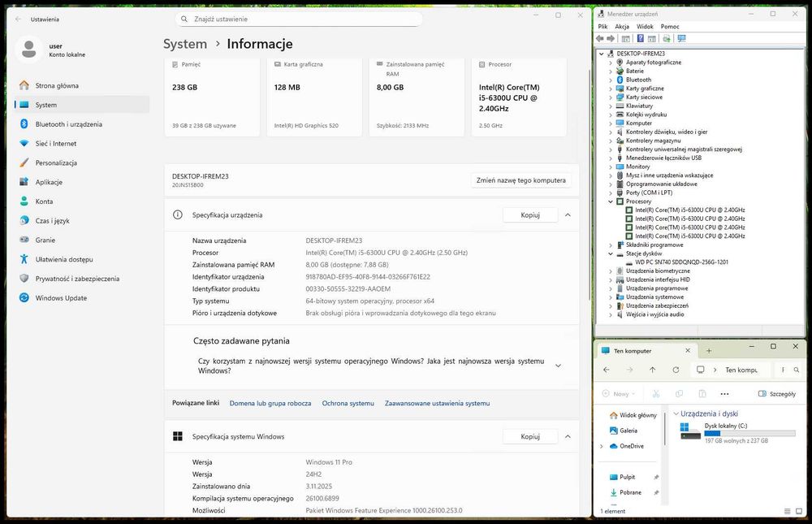Collapse the Urządzenia i dyski group

(676, 414)
